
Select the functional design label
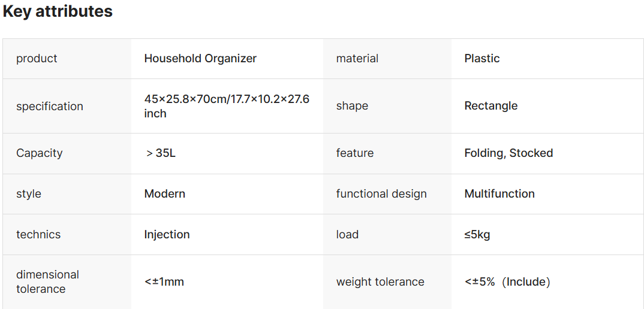coord(381,194)
